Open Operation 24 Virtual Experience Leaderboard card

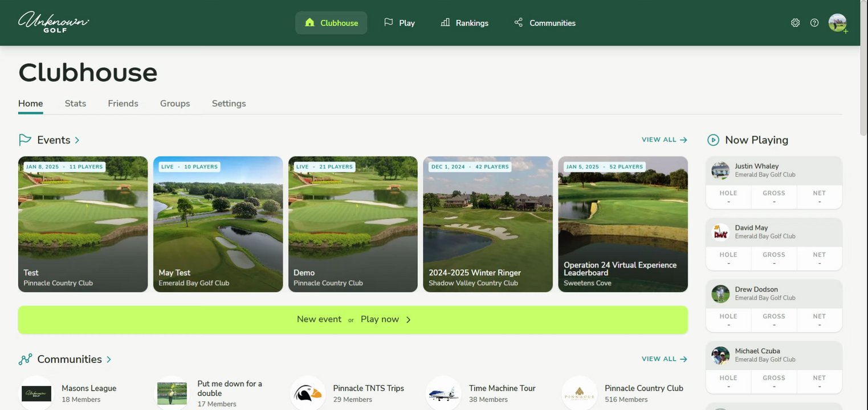[x=623, y=224]
